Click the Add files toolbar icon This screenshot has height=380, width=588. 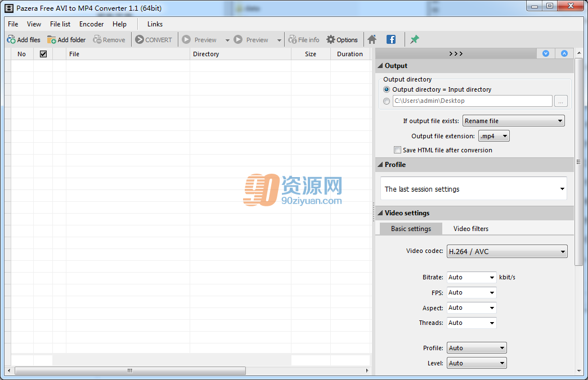[x=11, y=40]
